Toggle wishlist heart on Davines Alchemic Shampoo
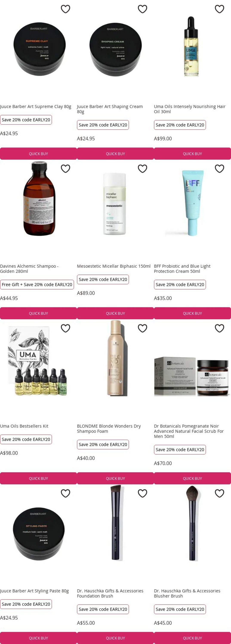Viewport: 231px width, 644px height. click(65, 169)
